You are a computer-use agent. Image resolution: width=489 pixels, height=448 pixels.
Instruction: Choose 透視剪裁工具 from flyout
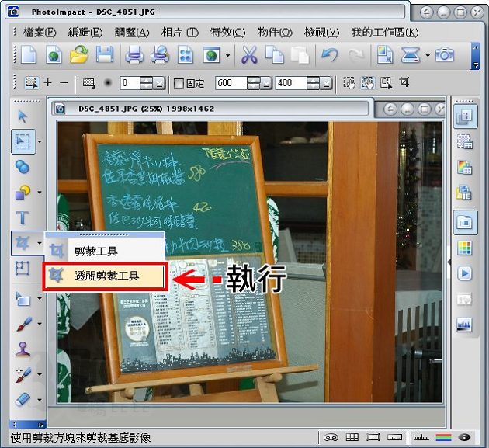click(105, 276)
